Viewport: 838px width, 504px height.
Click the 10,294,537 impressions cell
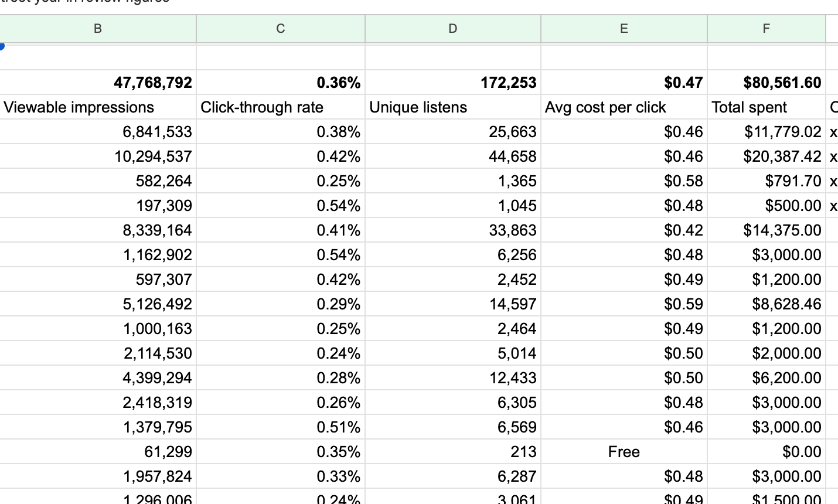point(97,156)
